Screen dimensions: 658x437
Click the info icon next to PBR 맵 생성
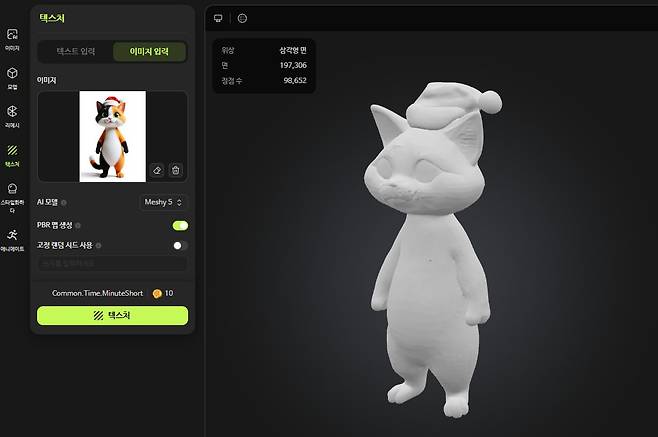[x=78, y=225]
